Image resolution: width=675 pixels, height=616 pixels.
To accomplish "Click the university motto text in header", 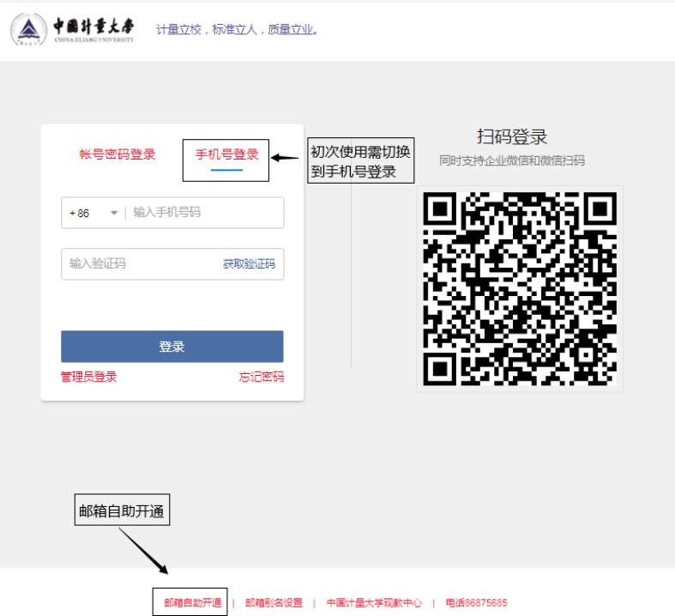I will (238, 30).
